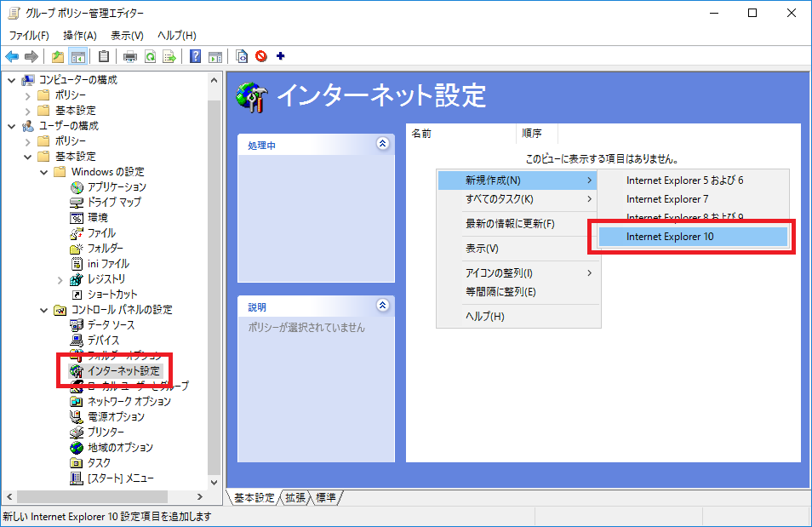Collapse the 処理中 panel with its chevron

383,144
